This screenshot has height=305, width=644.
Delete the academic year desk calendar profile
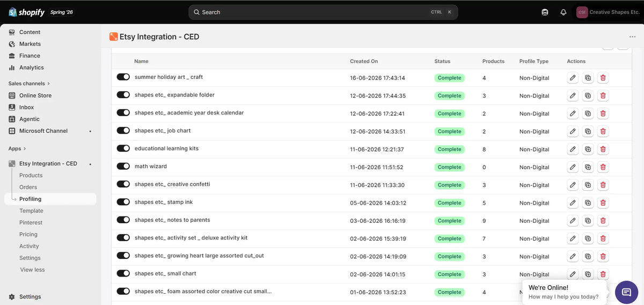coord(603,113)
